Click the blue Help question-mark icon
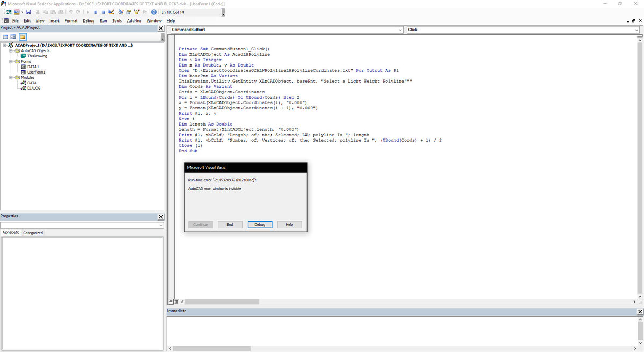The height and width of the screenshot is (352, 644). 153,12
